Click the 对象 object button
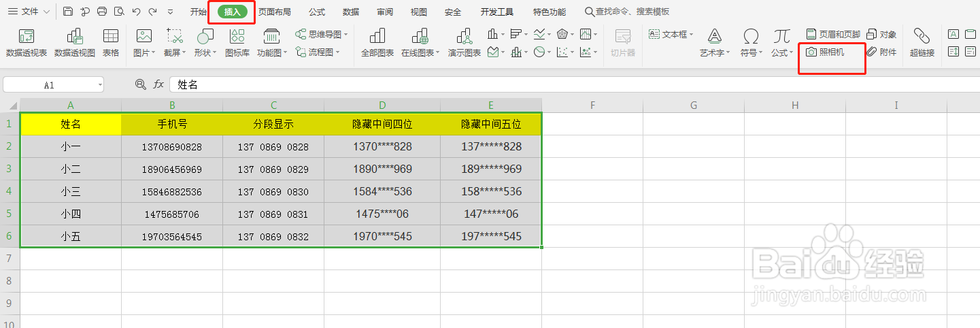 tap(881, 34)
